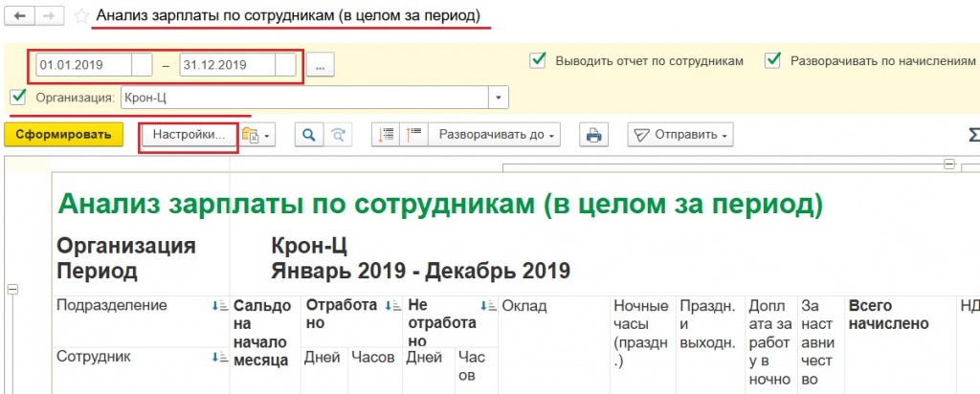Screen dimensions: 980x394
Task: Collapse the column group minus box
Action: click(x=948, y=164)
